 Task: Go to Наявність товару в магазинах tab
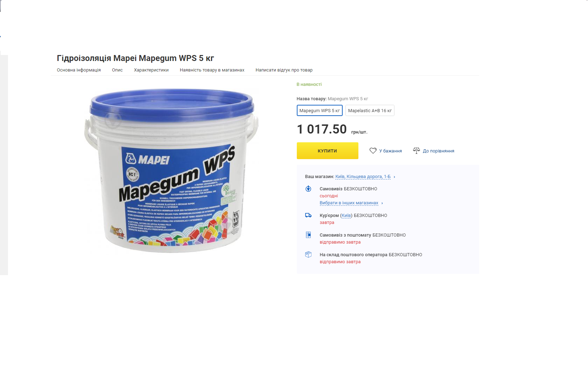pos(212,70)
